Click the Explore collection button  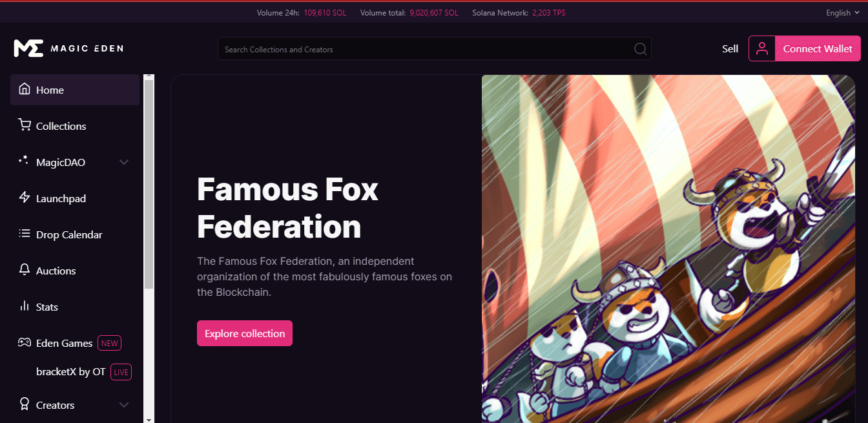245,333
